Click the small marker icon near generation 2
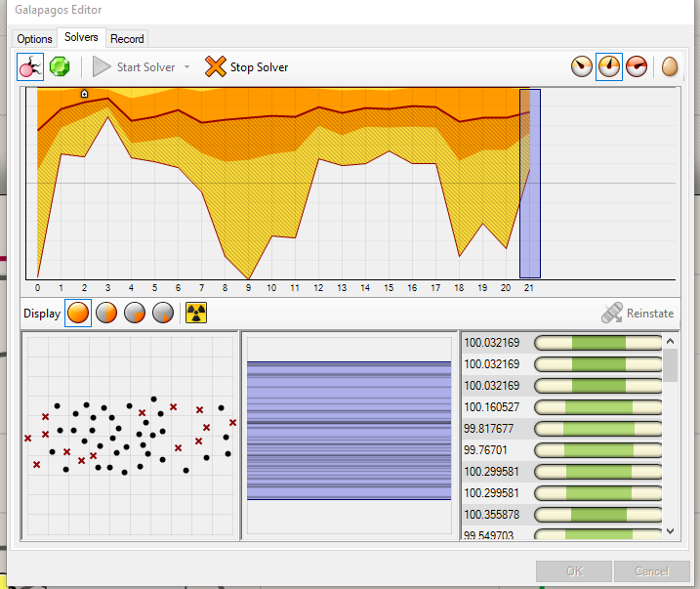This screenshot has width=700, height=589. (x=84, y=94)
